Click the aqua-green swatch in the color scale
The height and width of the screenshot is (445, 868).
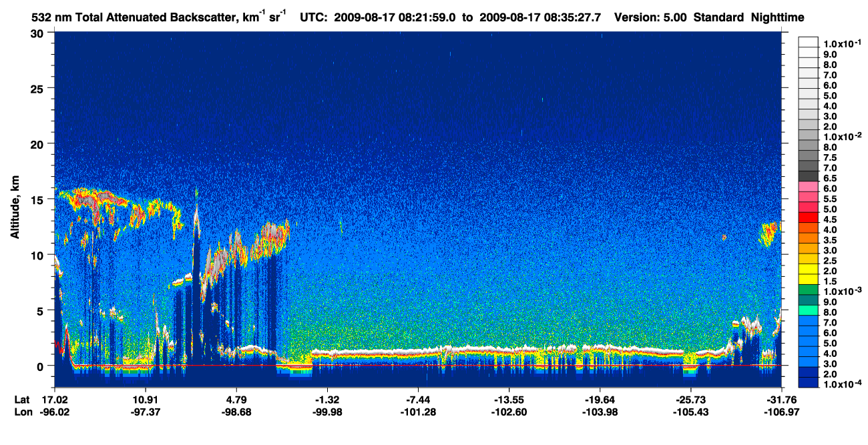coord(809,310)
